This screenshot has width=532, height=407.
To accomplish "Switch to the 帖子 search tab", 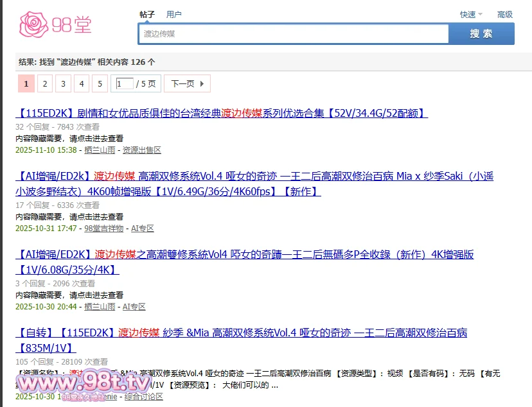I will 147,14.
